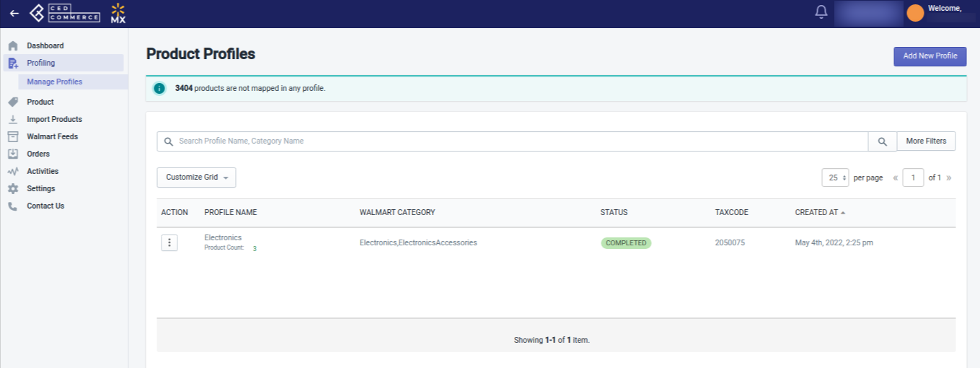
Task: Click the Walmart MX spark logo
Action: 118,13
